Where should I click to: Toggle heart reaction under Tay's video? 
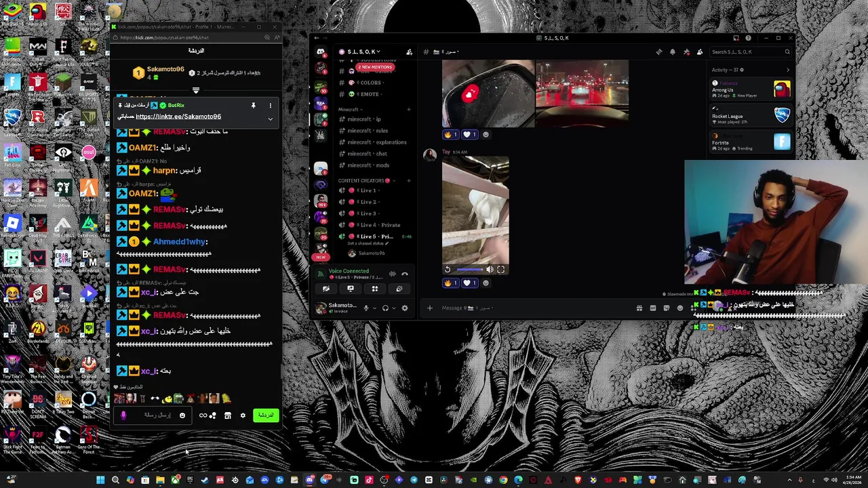[469, 283]
